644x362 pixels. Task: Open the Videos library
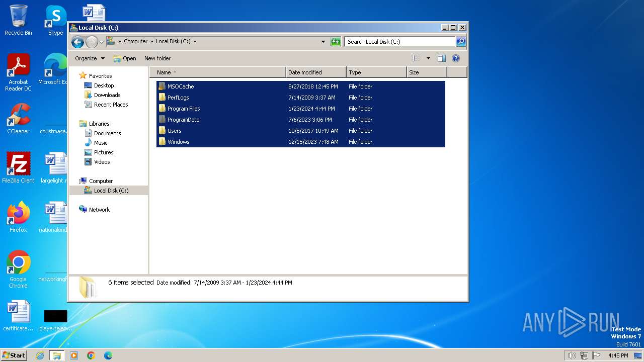pyautogui.click(x=102, y=162)
